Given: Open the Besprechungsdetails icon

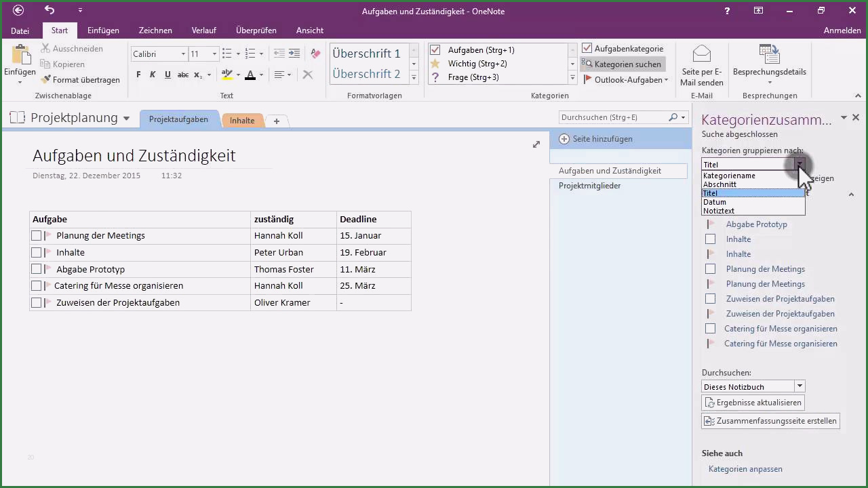Looking at the screenshot, I should tap(769, 55).
